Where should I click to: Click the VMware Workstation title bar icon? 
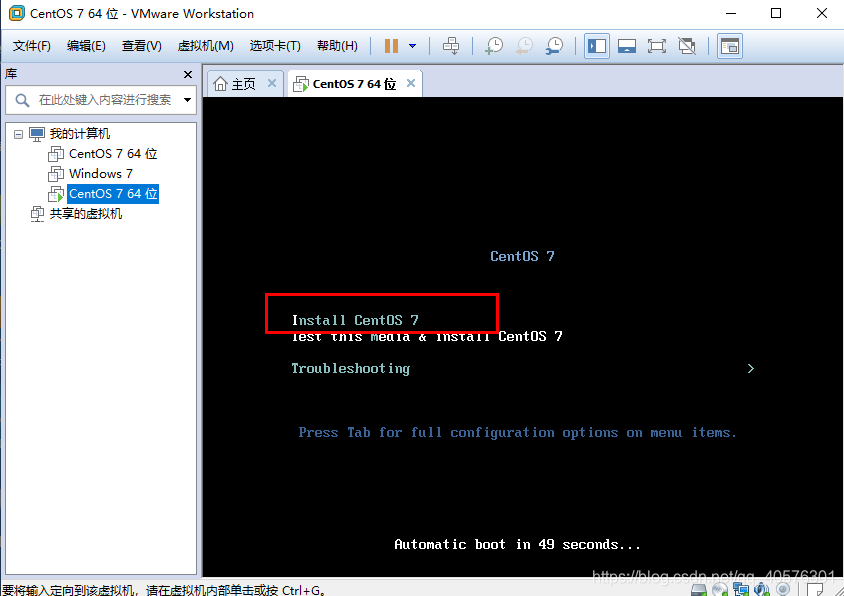17,13
